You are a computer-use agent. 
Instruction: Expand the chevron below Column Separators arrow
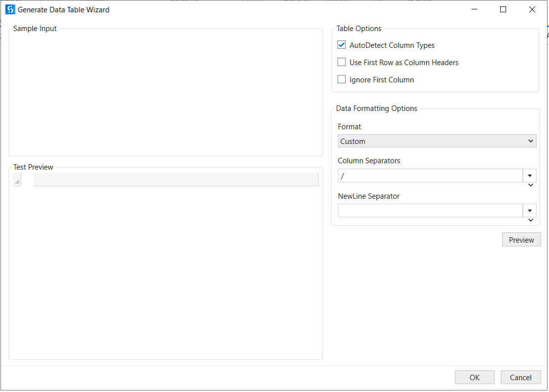[531, 185]
